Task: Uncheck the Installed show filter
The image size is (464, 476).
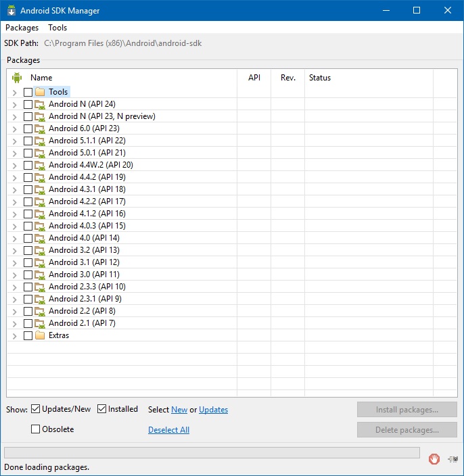Action: 101,409
